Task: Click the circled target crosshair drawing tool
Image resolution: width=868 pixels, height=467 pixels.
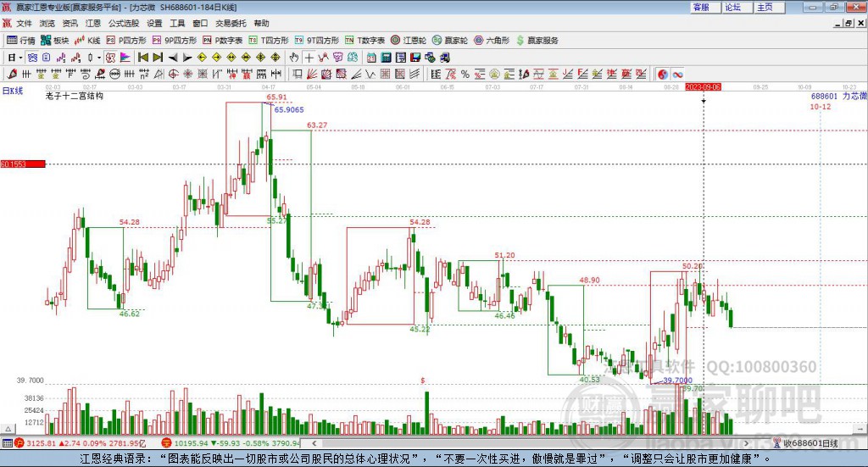Action: click(173, 74)
